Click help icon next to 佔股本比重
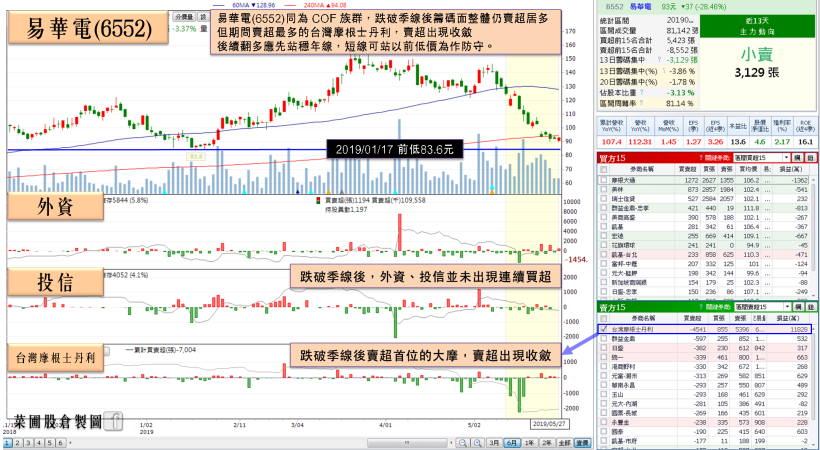This screenshot has height=450, width=820. 642,92
